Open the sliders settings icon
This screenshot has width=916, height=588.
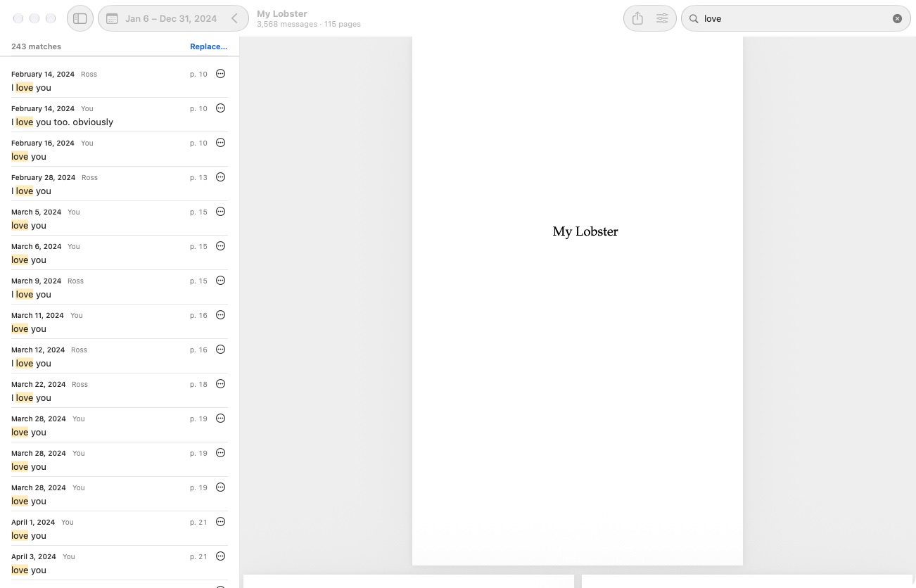[x=662, y=19]
